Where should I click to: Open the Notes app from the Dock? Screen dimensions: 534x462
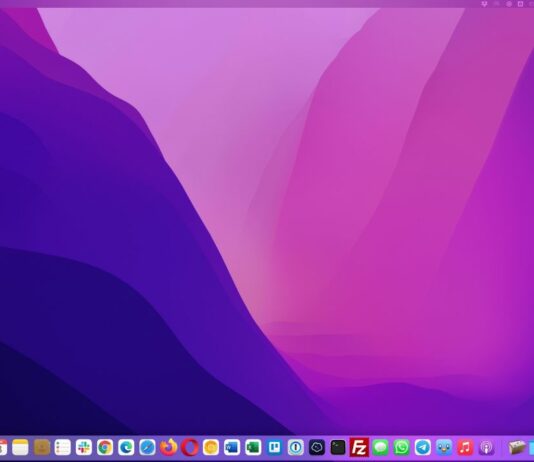[20, 447]
